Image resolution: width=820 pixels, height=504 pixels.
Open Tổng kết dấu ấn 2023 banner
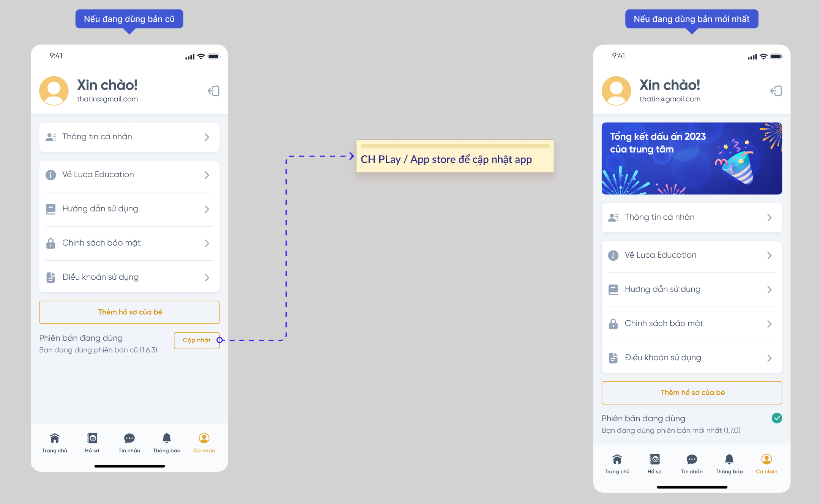coord(692,158)
